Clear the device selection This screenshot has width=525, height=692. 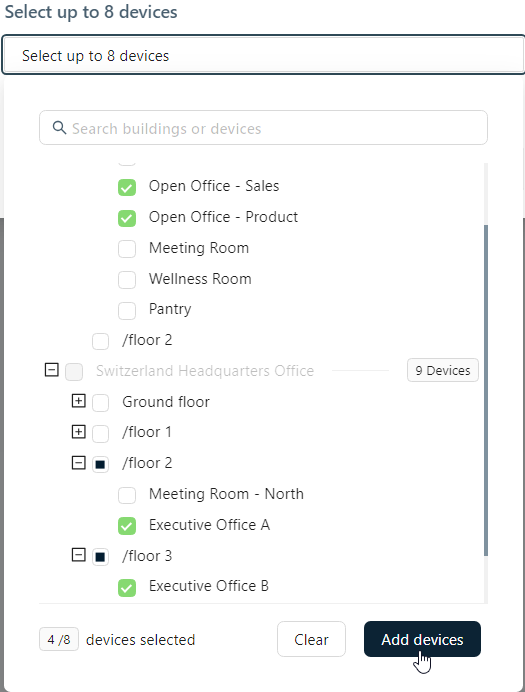[311, 639]
